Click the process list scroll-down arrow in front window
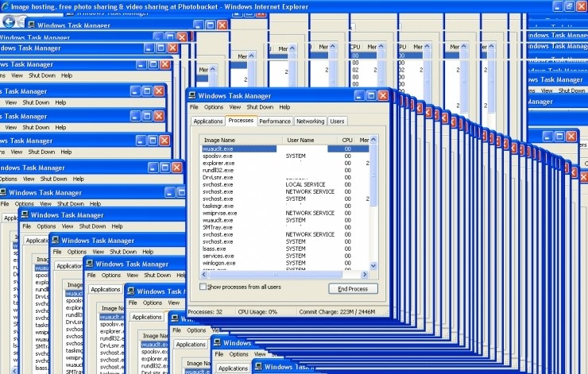Viewport: 588px width, 374px height. point(374,267)
